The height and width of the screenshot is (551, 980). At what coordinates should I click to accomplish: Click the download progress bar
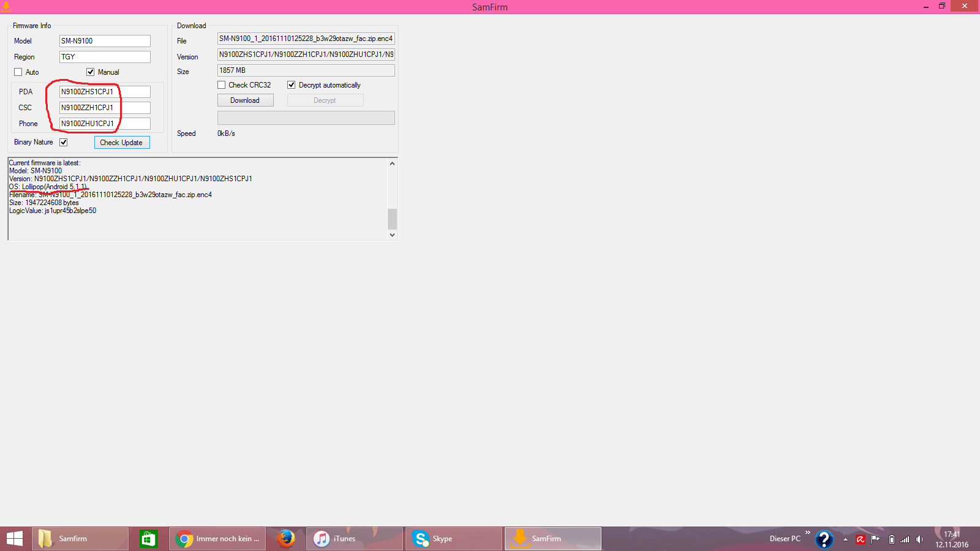(306, 118)
